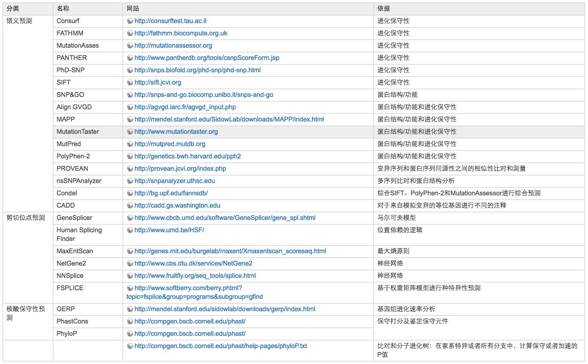The height and width of the screenshot is (364, 588).
Task: Open the MaxEntScan Xmaxentscan_scoreseq.html link
Action: [x=230, y=251]
